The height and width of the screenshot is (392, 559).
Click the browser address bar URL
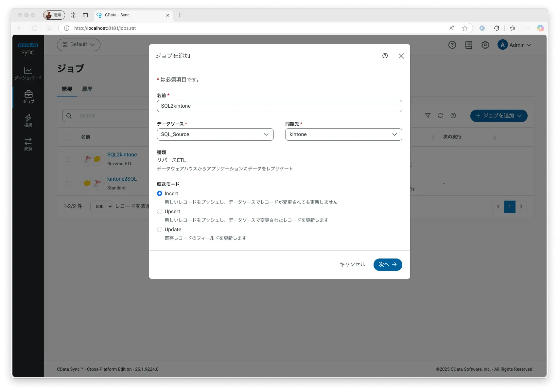click(x=105, y=28)
